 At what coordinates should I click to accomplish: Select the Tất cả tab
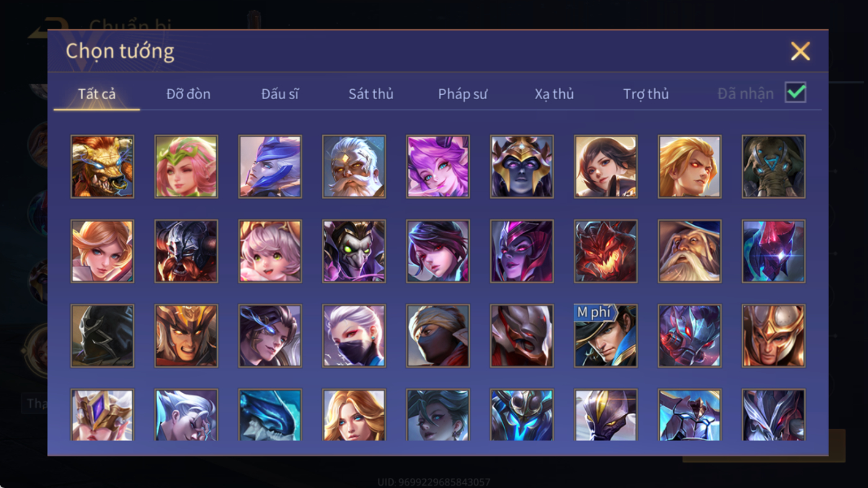[x=97, y=94]
